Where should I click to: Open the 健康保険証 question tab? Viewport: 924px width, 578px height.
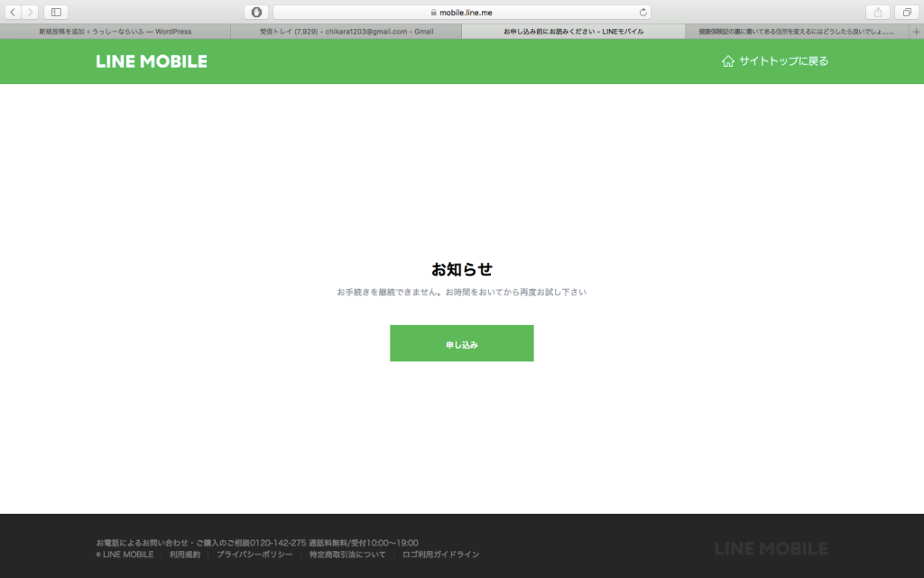coord(798,32)
